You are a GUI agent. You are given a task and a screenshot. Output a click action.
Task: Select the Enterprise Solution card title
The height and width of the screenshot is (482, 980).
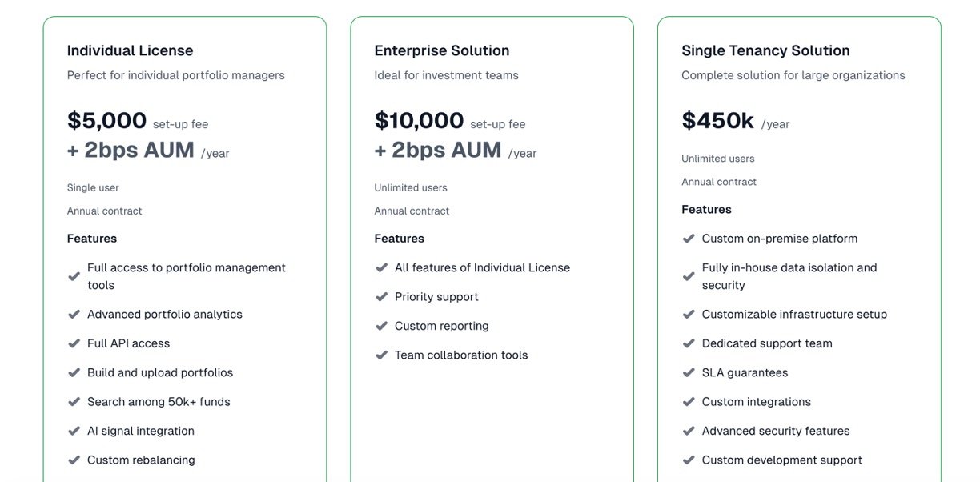(441, 50)
